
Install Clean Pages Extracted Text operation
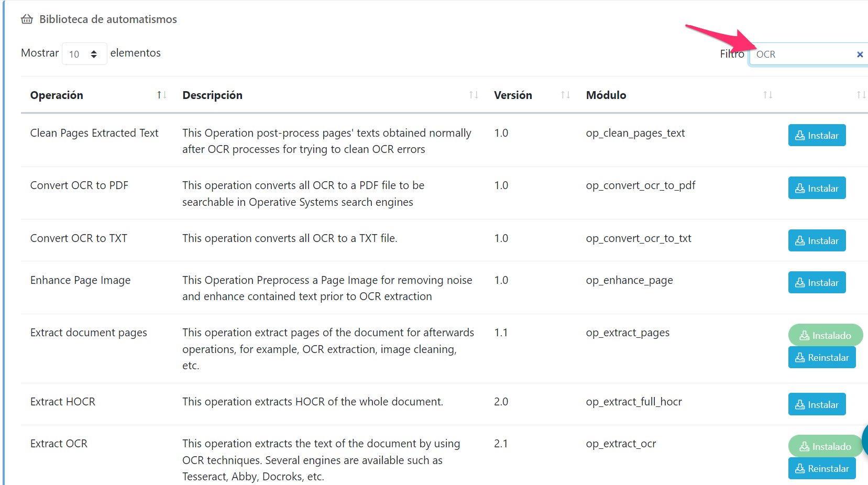point(817,135)
